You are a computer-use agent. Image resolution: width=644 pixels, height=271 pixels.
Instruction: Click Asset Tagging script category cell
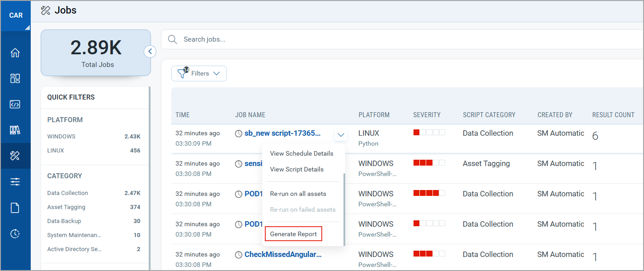point(486,163)
